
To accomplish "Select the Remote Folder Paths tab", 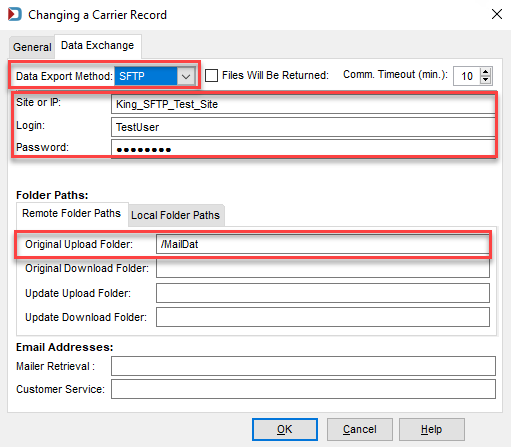I will [x=72, y=213].
